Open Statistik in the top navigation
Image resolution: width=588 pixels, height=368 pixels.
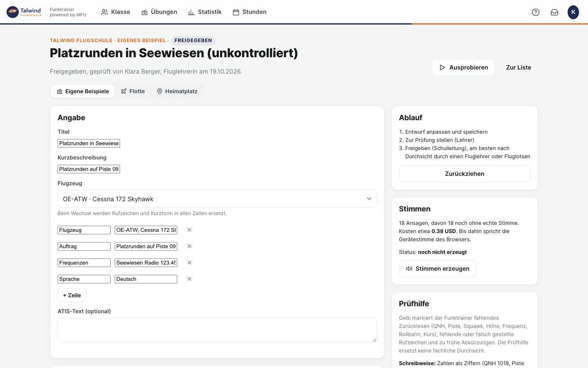[205, 12]
